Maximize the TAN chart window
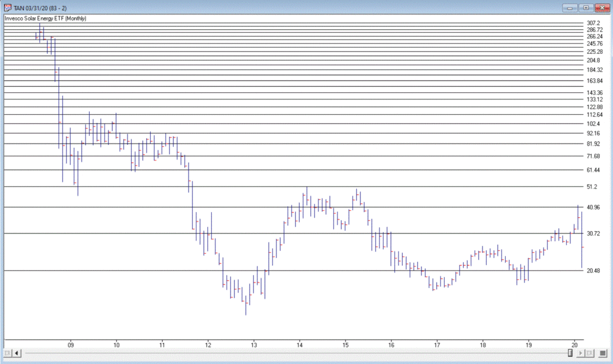 click(586, 8)
